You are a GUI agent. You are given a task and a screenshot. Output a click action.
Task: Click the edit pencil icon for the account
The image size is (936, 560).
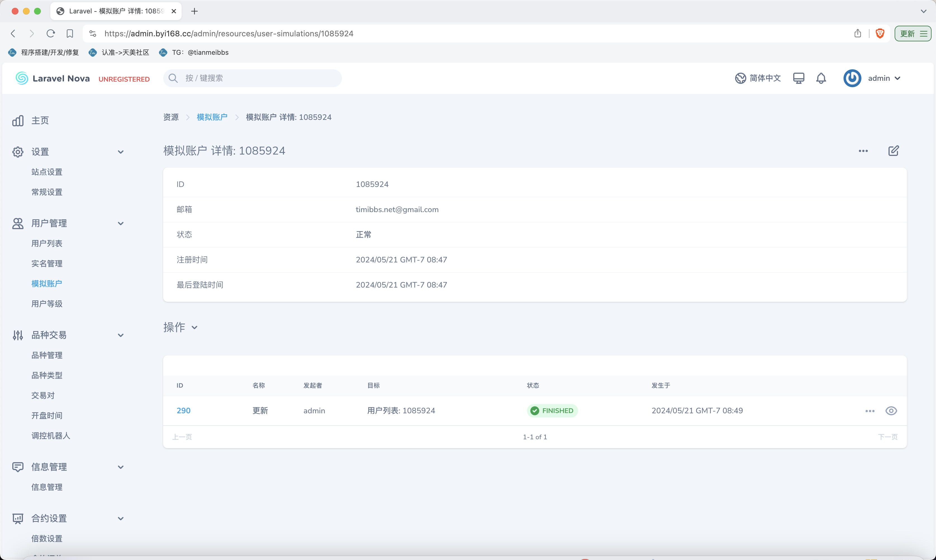(893, 151)
